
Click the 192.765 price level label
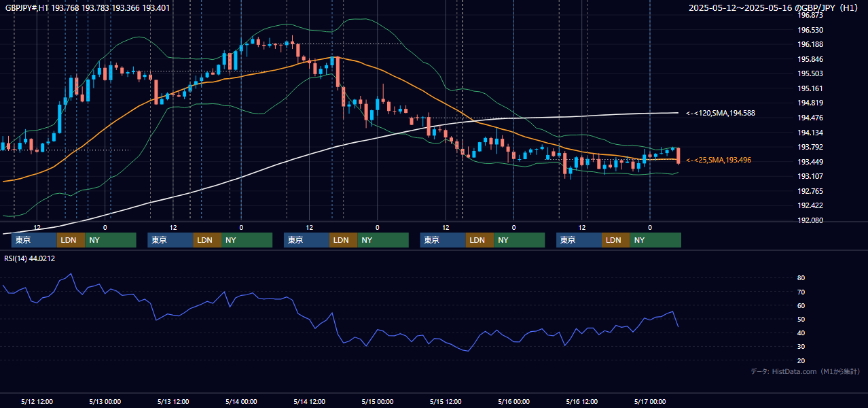[810, 191]
